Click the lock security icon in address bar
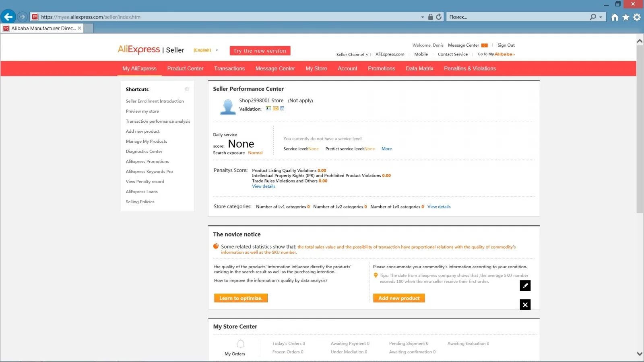 [x=431, y=17]
